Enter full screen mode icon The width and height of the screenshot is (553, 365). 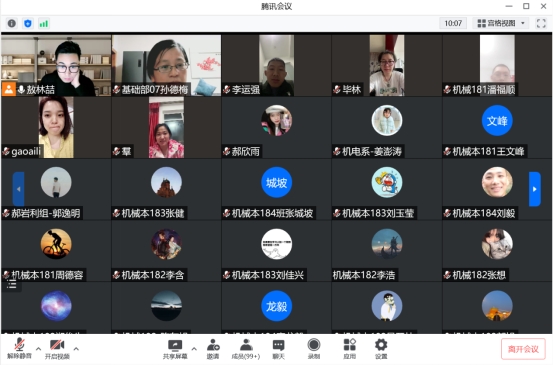(541, 23)
